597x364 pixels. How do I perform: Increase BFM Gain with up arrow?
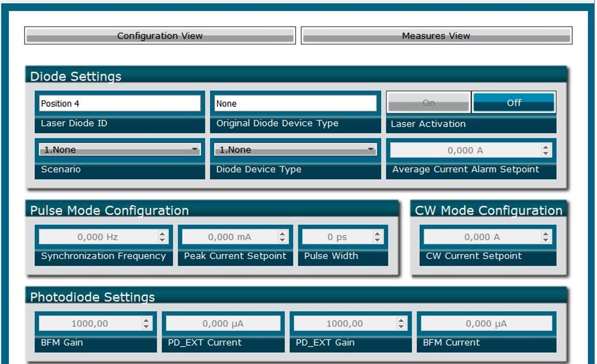pos(147,321)
